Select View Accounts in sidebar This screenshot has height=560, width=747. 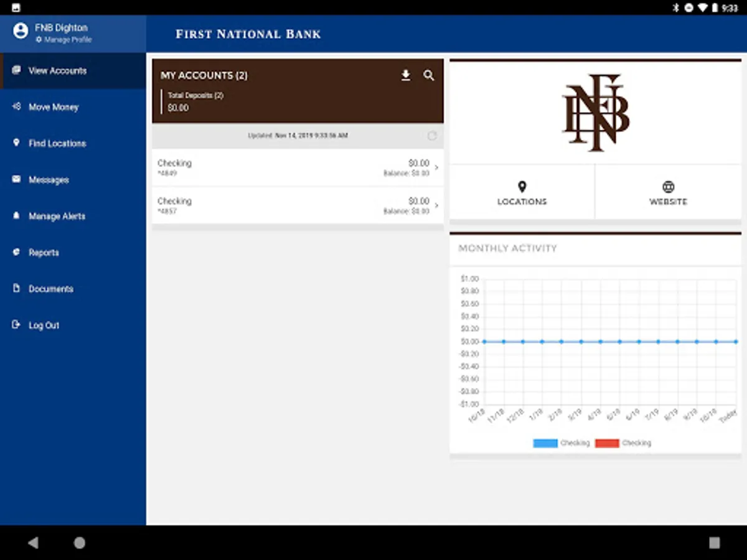click(73, 71)
